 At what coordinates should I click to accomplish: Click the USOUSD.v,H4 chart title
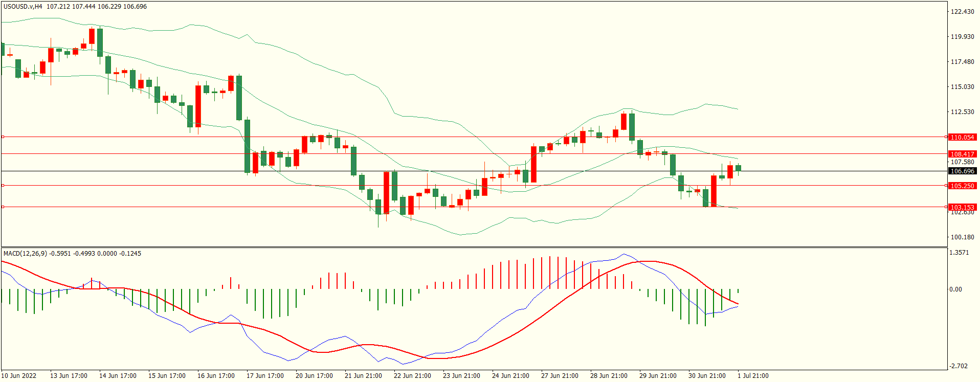[23, 7]
